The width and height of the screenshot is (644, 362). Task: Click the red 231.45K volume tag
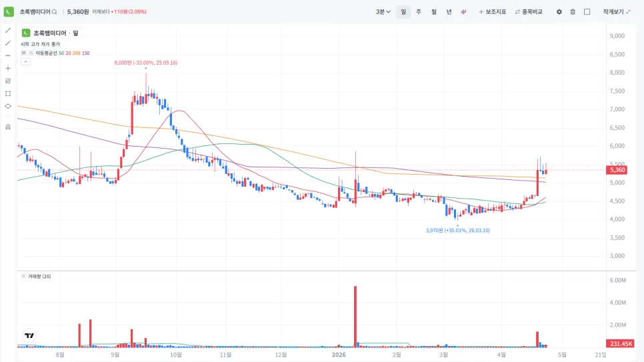coord(620,343)
